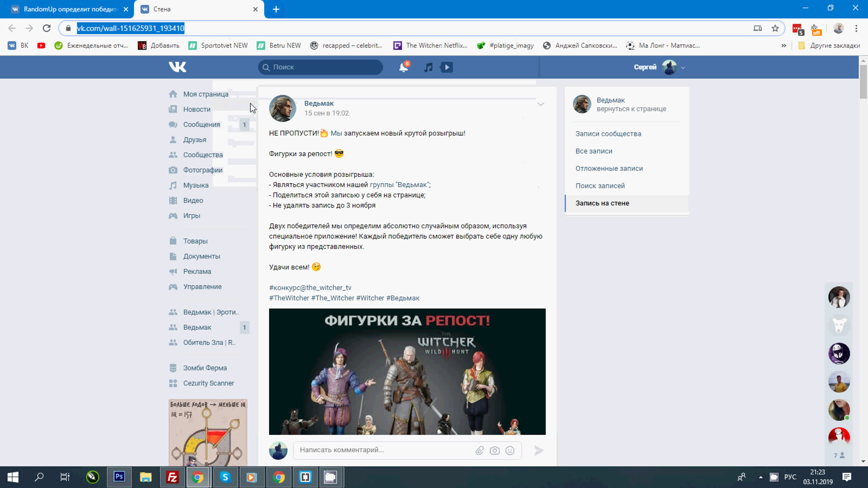Open the music player icon in header

(428, 67)
